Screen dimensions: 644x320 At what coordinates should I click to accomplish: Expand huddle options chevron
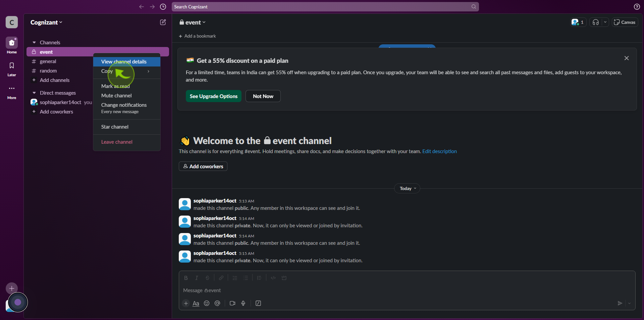pyautogui.click(x=605, y=22)
